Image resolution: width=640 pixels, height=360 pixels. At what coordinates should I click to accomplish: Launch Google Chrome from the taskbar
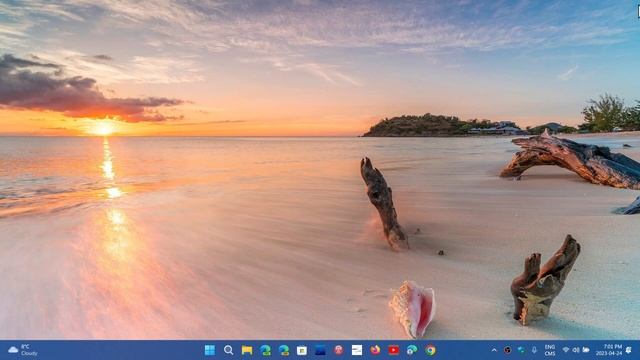tap(431, 350)
